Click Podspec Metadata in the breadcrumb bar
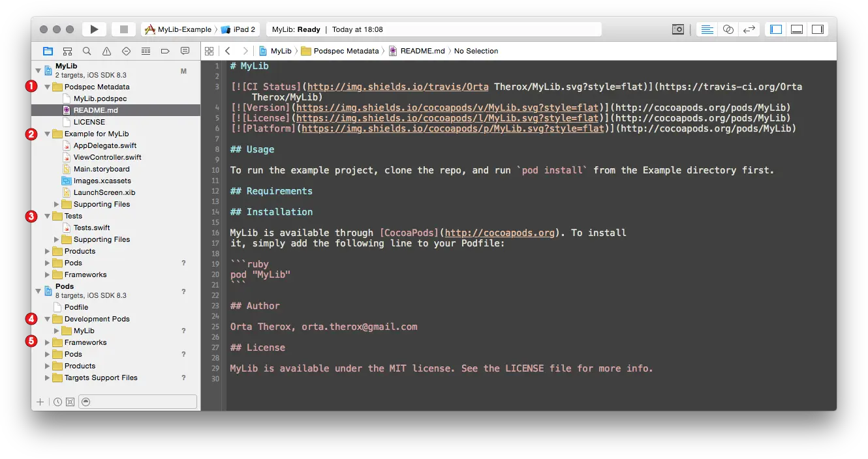Screen dimensions: 868x459 click(346, 51)
